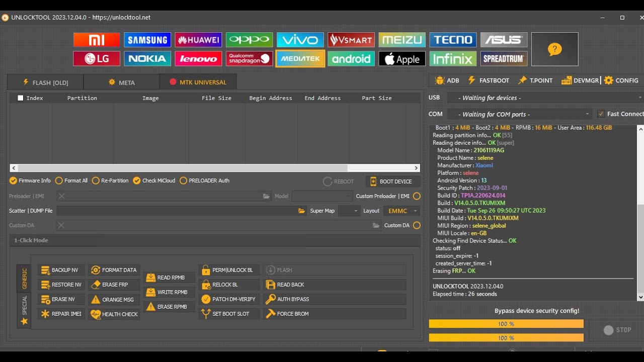Image resolution: width=644 pixels, height=362 pixels.
Task: Open the CONFIG settings
Action: [621, 80]
